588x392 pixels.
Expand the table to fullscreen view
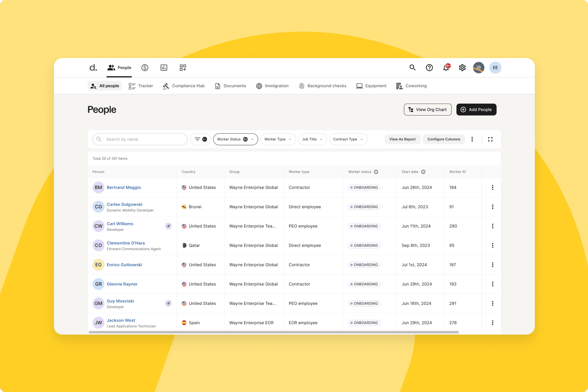click(490, 139)
